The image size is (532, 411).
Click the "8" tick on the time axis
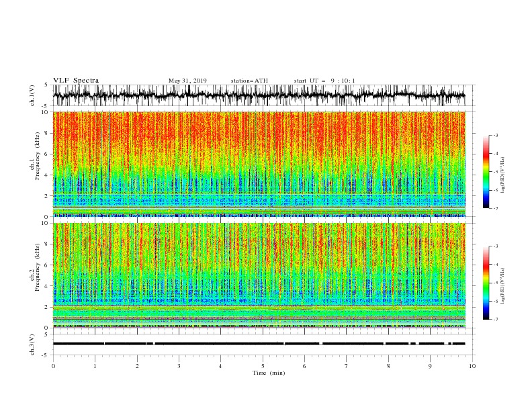[x=388, y=366]
